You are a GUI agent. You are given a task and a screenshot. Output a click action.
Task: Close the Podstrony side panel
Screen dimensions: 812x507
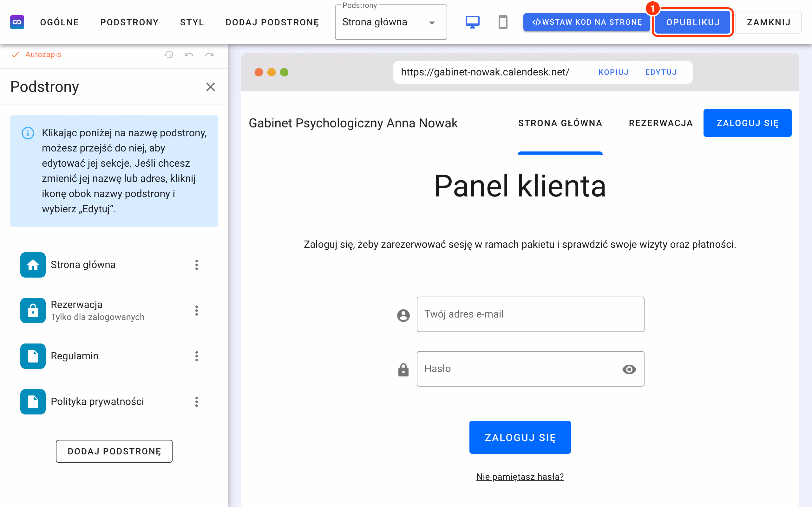coord(210,87)
